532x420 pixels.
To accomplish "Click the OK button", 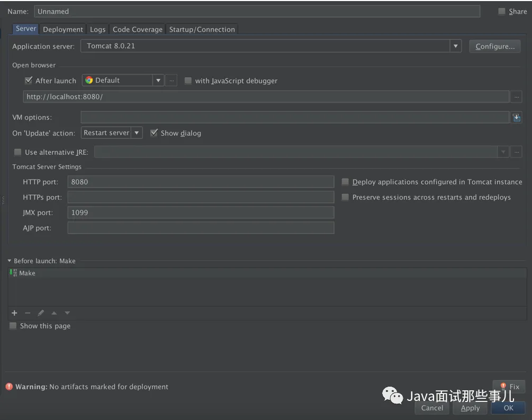I will pyautogui.click(x=508, y=408).
